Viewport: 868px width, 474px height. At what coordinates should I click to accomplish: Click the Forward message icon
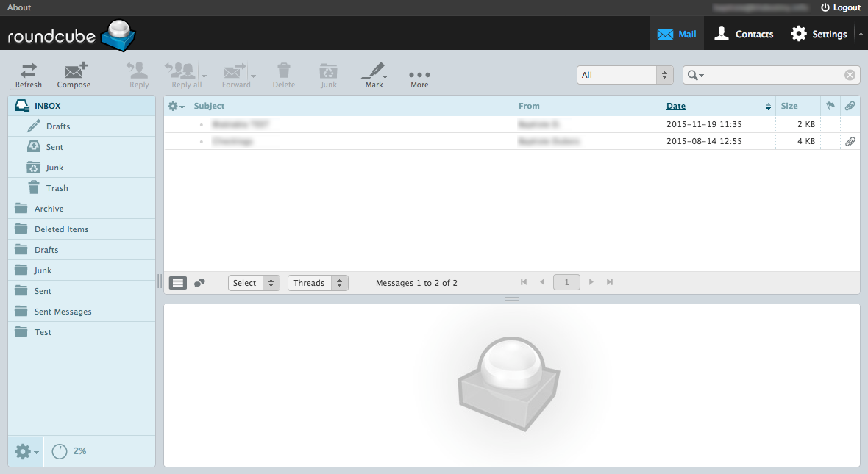(x=234, y=73)
